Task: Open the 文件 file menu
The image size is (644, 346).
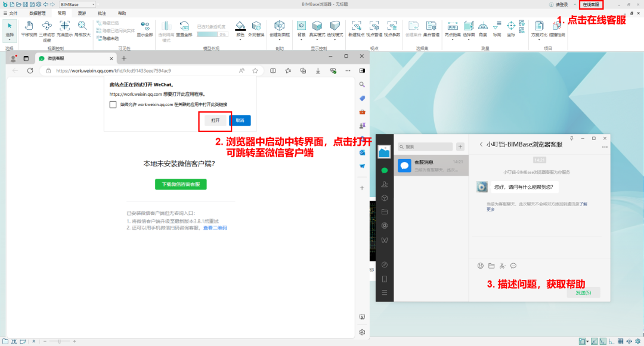Action: coord(11,13)
